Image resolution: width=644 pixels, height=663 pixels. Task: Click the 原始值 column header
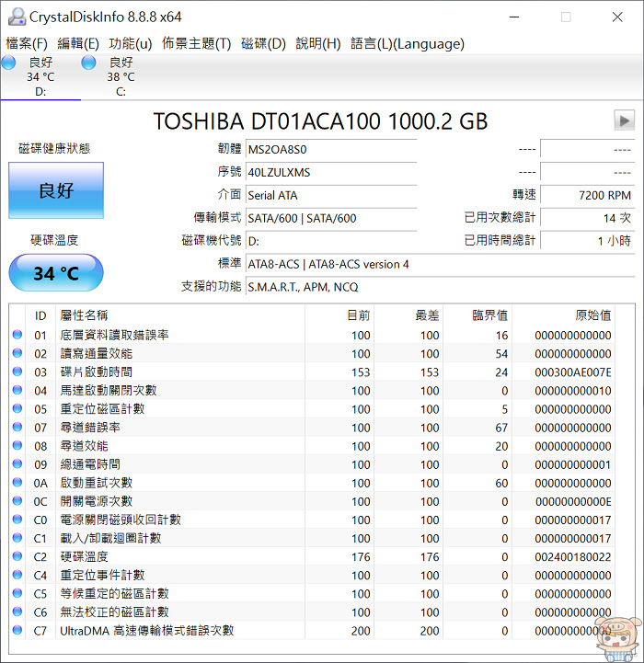[564, 315]
